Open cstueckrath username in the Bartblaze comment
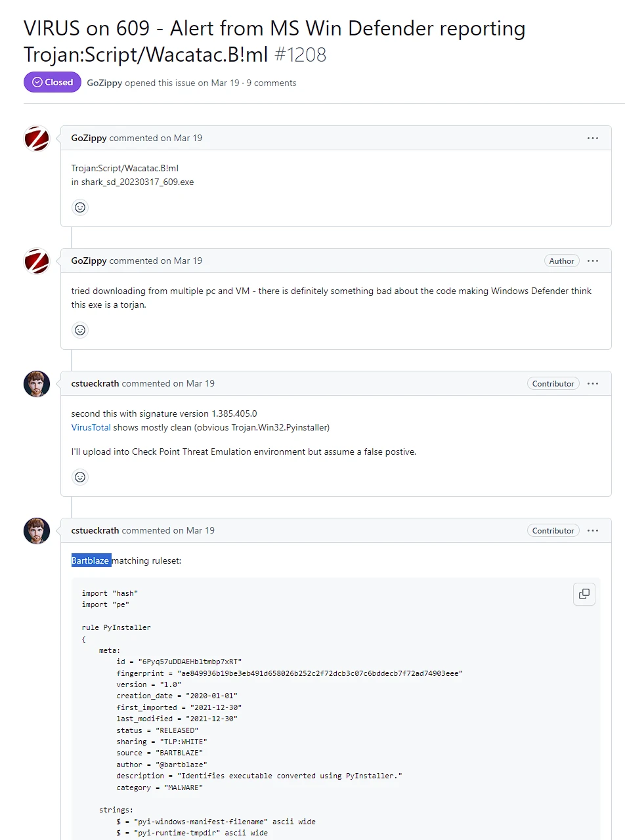The height and width of the screenshot is (840, 625). tap(95, 530)
